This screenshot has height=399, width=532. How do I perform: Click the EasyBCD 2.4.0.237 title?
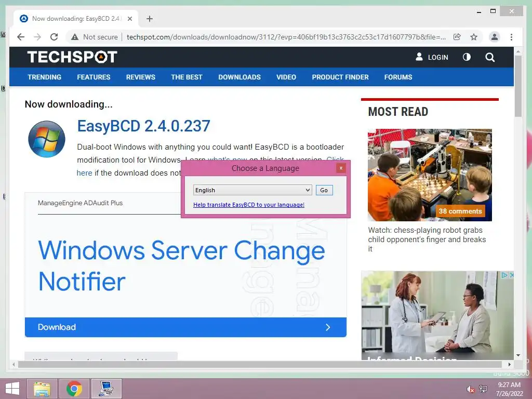[x=143, y=126]
